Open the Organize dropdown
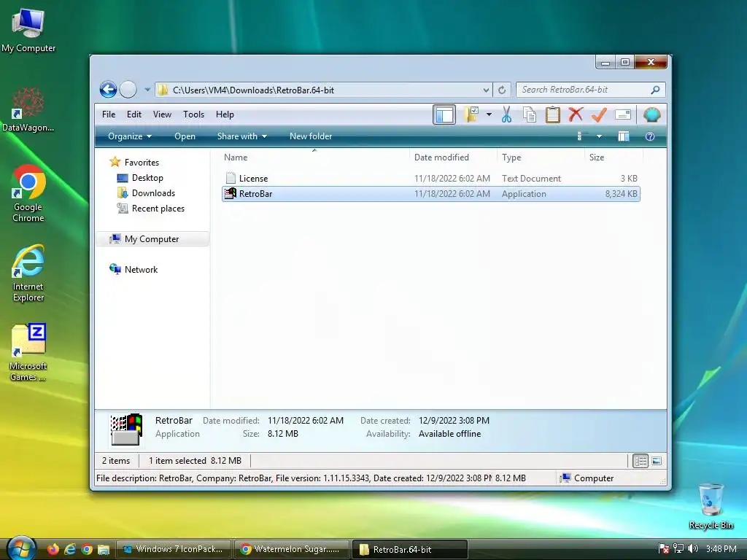This screenshot has height=560, width=747. pyautogui.click(x=130, y=136)
